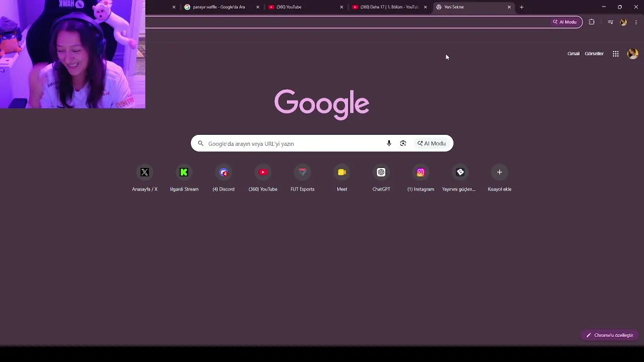Click the AI Modu button in the address bar
The image size is (644, 362).
click(565, 22)
